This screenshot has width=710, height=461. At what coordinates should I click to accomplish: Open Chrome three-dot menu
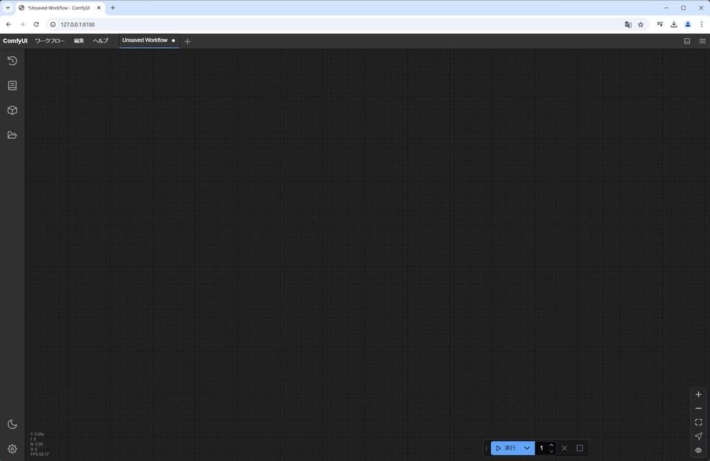[x=701, y=24]
